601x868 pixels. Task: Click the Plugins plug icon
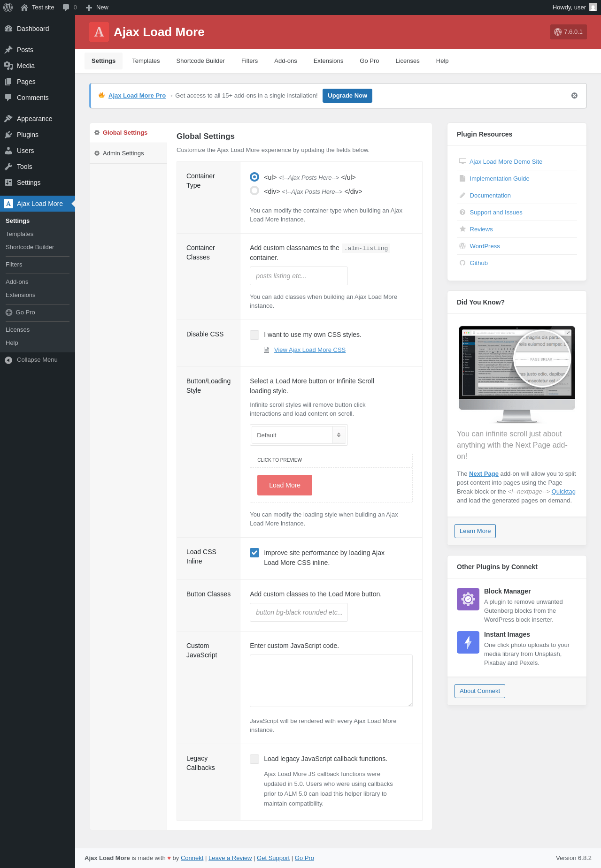8,135
